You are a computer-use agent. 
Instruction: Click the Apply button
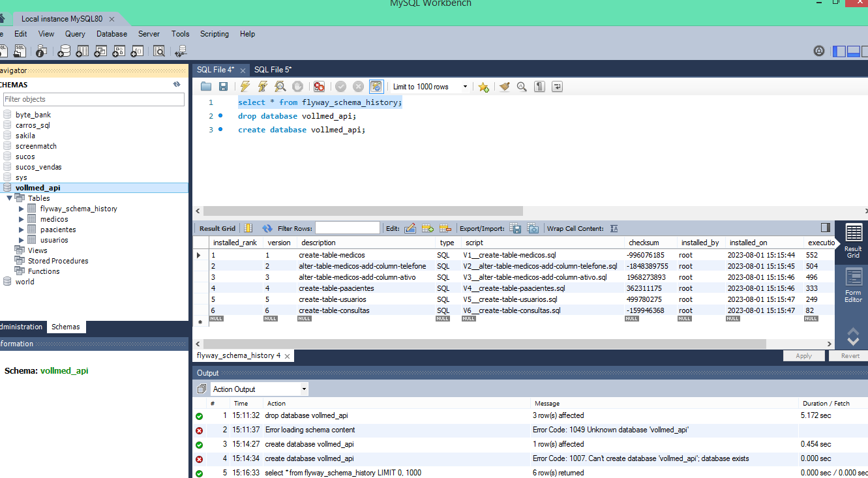pos(803,356)
